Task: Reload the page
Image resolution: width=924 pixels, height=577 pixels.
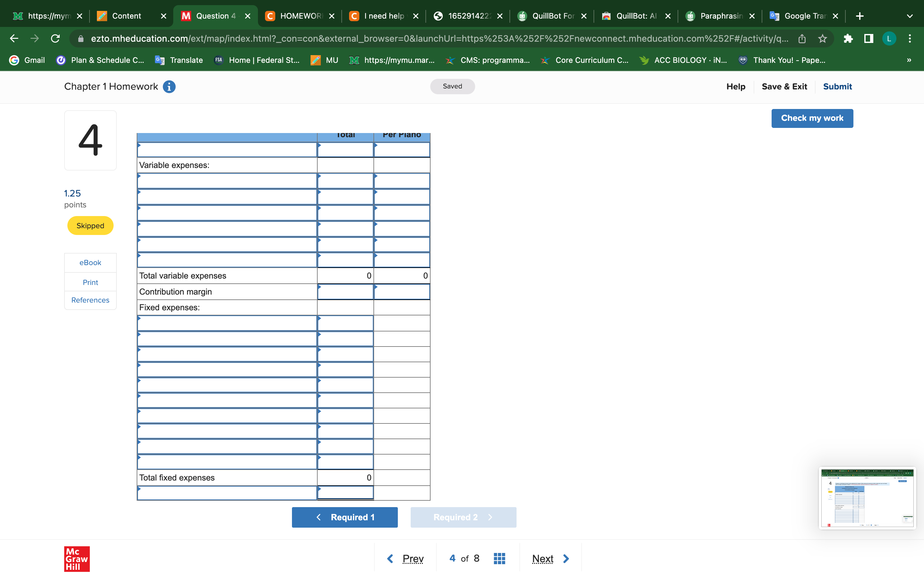Action: coord(56,38)
